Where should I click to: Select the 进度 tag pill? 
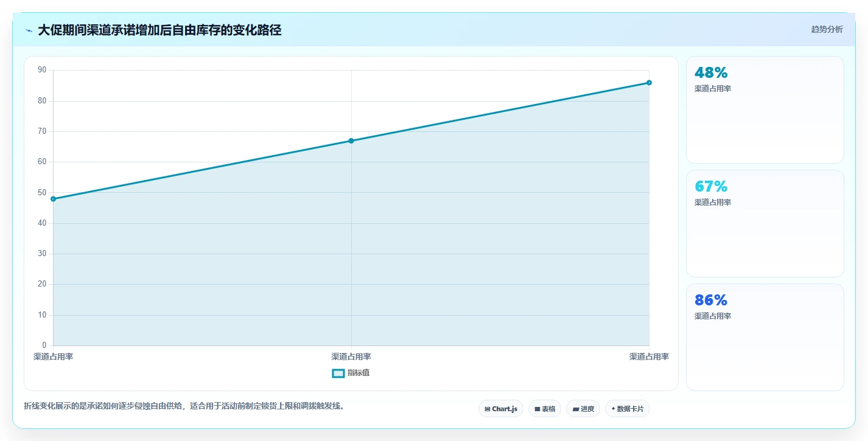(583, 409)
